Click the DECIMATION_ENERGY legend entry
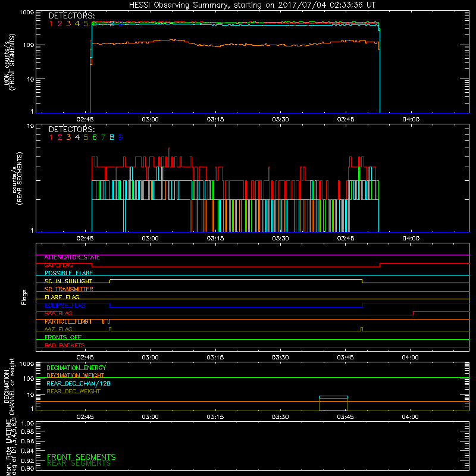Viewport: 476px width, 476px height. [76, 368]
